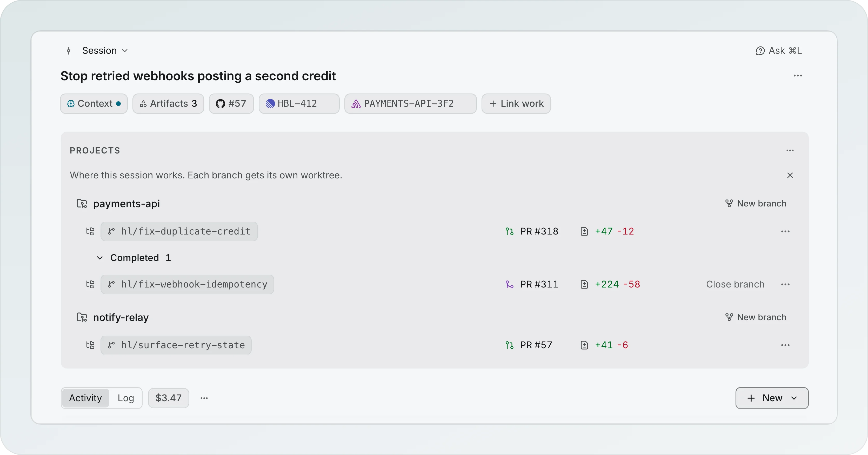Create New branch in payments-api
868x455 pixels.
tap(756, 204)
